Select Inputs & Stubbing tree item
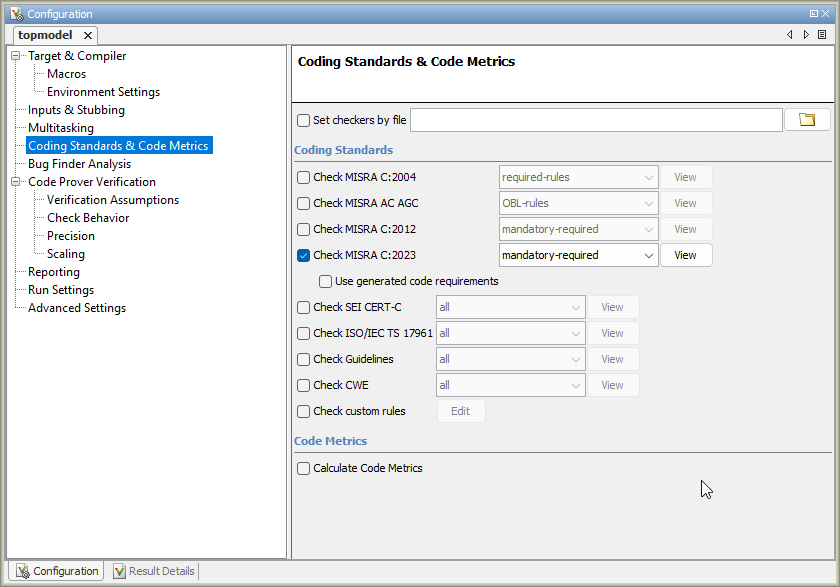The width and height of the screenshot is (840, 587). coord(77,110)
